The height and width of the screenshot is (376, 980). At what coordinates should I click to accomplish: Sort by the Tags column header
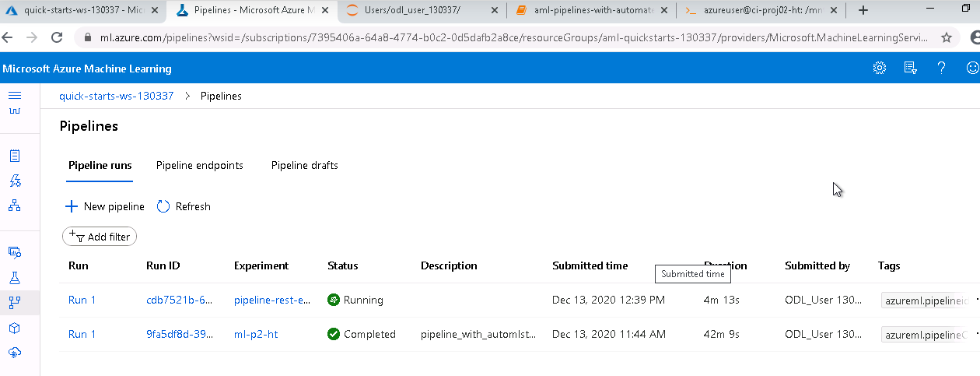(889, 265)
